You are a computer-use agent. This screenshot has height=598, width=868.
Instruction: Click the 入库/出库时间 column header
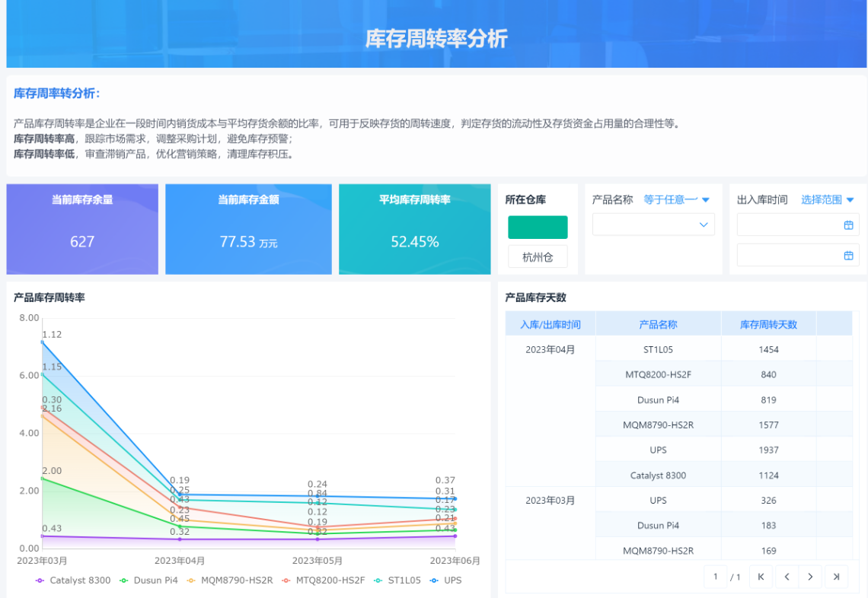coord(550,324)
